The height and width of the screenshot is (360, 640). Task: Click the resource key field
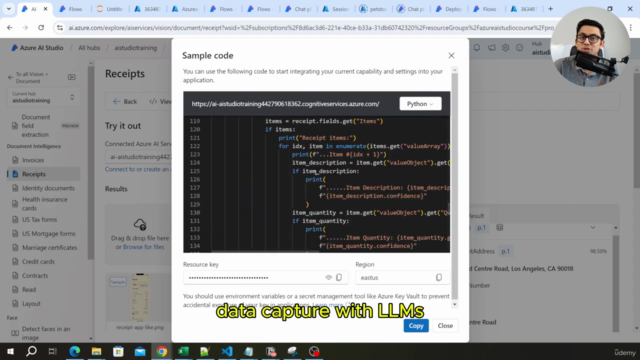pyautogui.click(x=265, y=278)
